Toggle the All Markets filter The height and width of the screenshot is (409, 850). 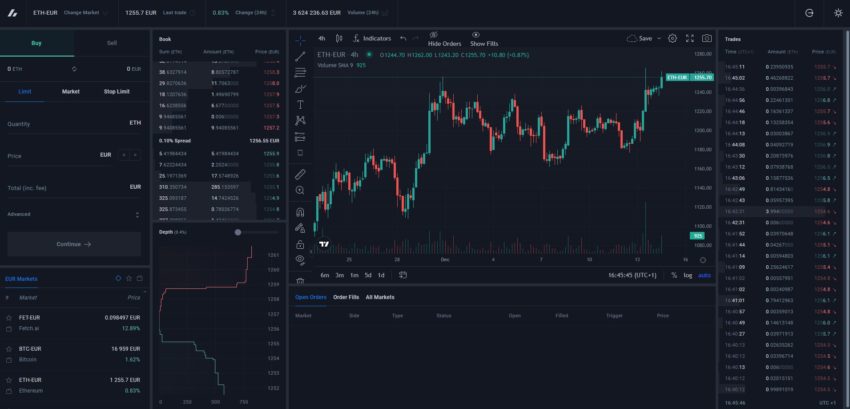[x=380, y=297]
